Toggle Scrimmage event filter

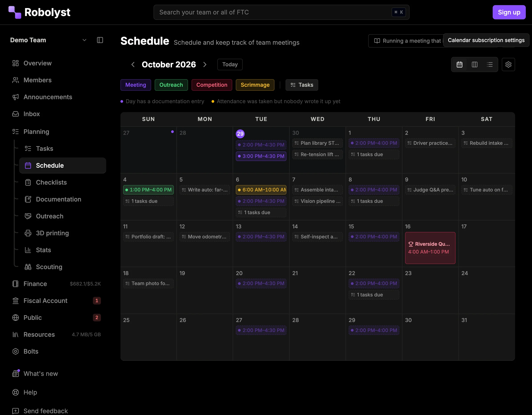(x=255, y=85)
